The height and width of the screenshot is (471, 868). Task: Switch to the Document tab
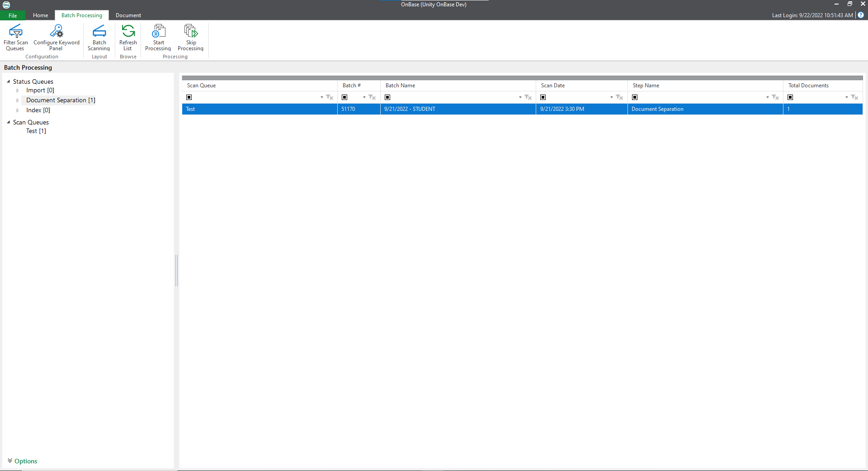coord(128,15)
